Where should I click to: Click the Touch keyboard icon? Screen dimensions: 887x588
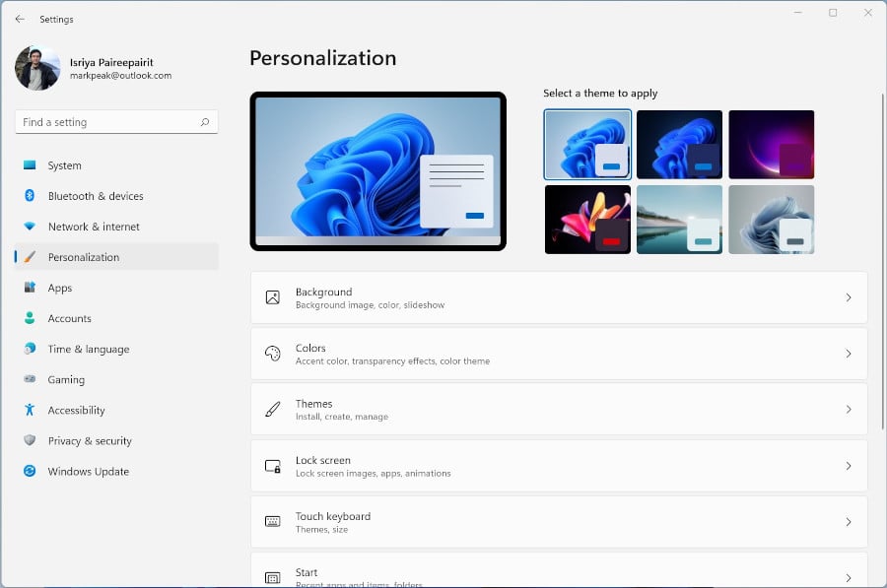(273, 521)
